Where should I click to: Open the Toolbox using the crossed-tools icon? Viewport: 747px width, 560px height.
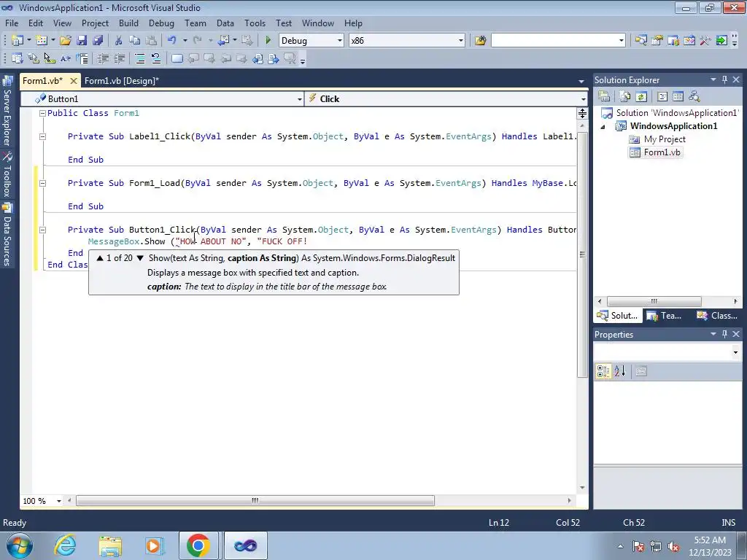[705, 41]
